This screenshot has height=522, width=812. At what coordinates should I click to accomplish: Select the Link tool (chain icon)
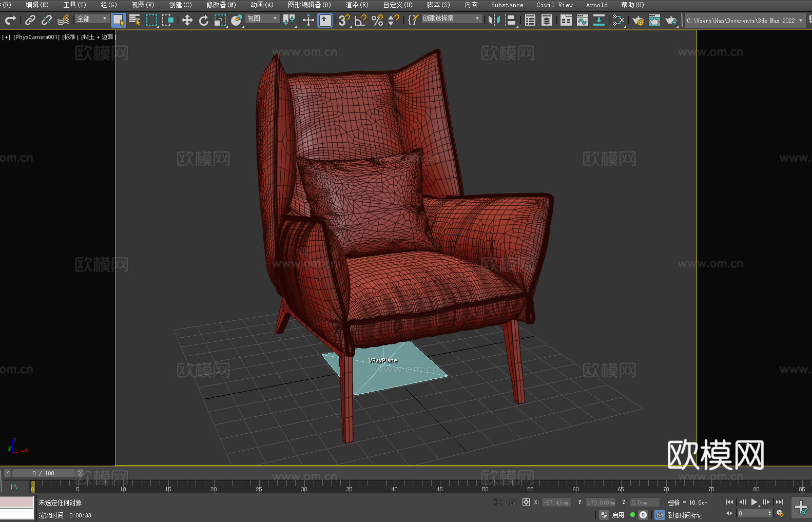point(30,20)
